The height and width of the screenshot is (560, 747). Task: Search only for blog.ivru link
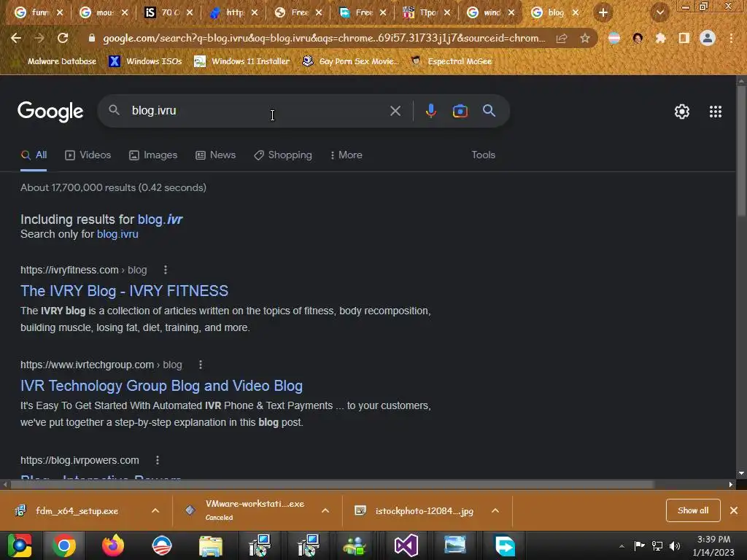(x=117, y=234)
